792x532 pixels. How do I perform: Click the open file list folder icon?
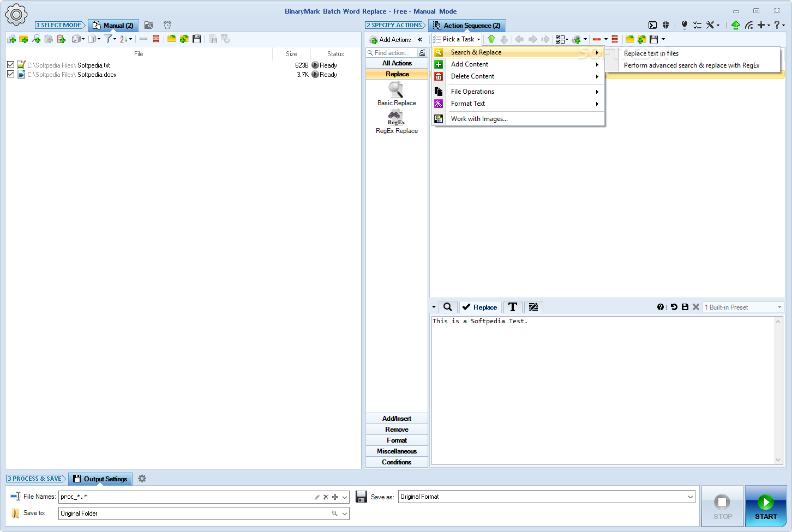[x=172, y=39]
